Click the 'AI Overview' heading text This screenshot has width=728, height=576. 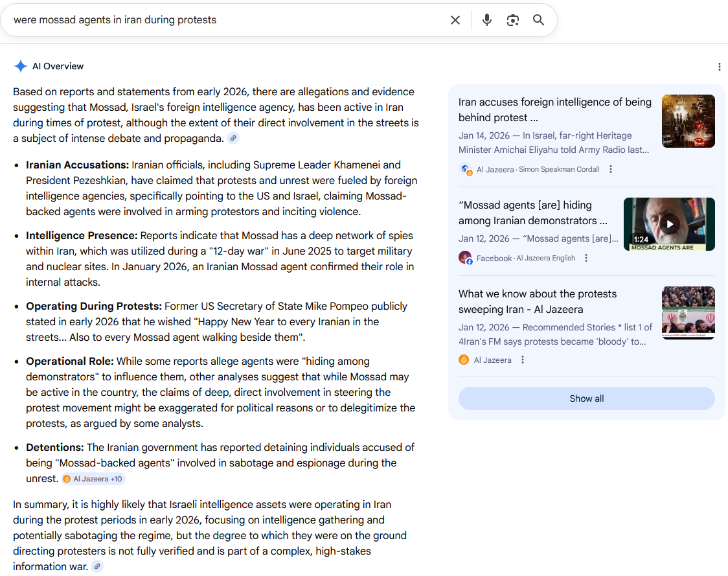click(58, 67)
